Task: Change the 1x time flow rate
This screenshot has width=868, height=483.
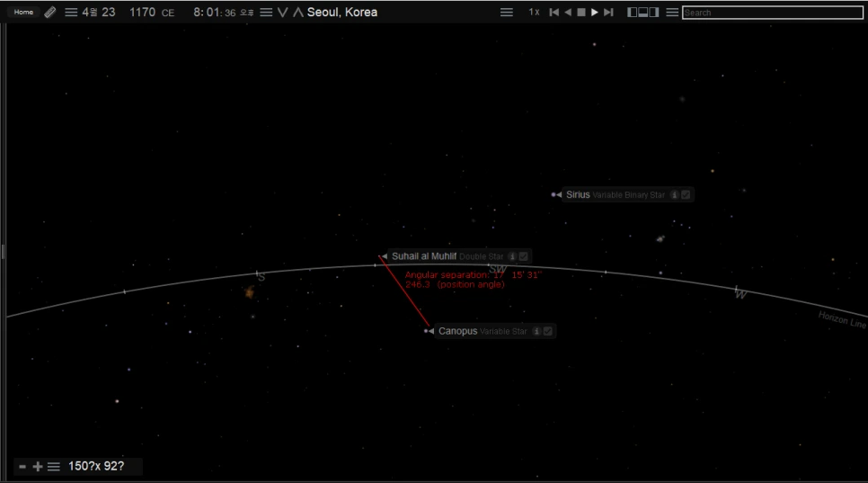Action: pos(534,13)
